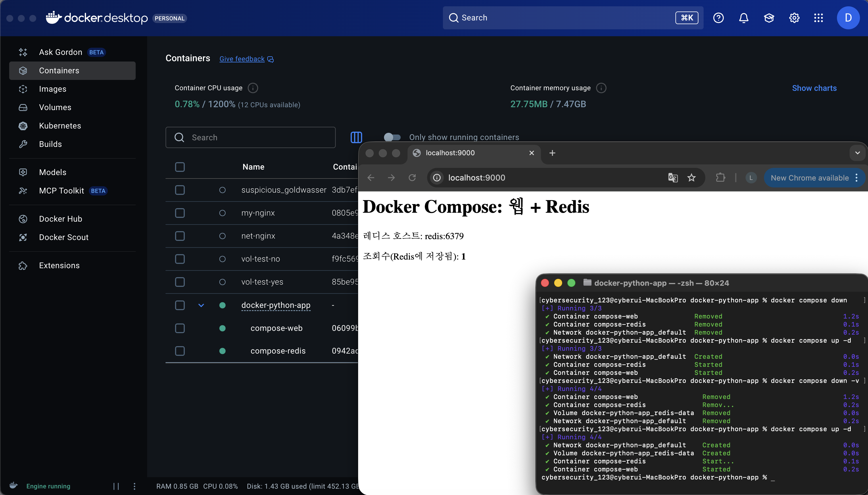Open the three-dot menu beside Engine running
This screenshot has width=868, height=495.
tap(135, 486)
